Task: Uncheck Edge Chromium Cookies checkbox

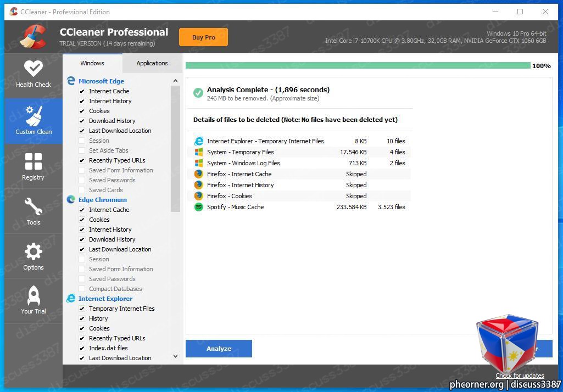Action: [x=82, y=220]
